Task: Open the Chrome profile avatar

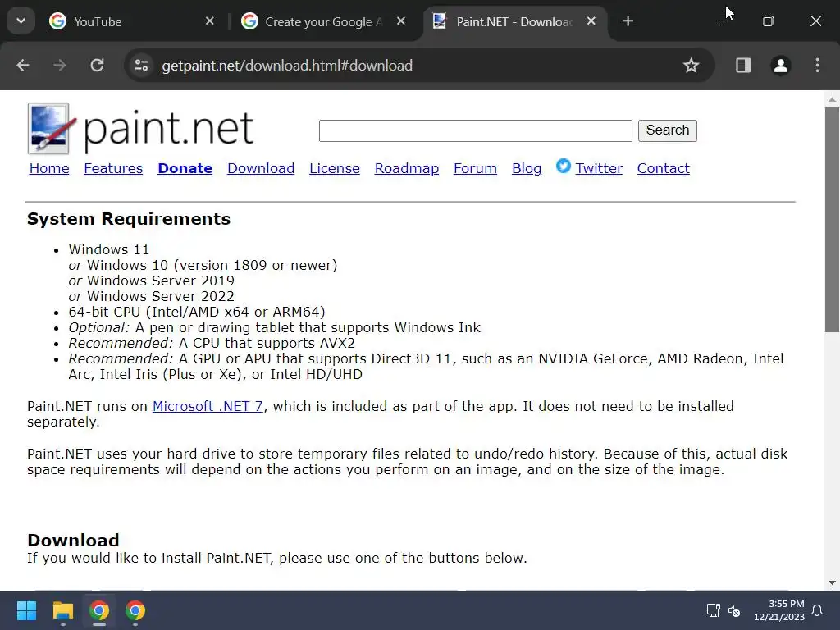Action: click(781, 66)
